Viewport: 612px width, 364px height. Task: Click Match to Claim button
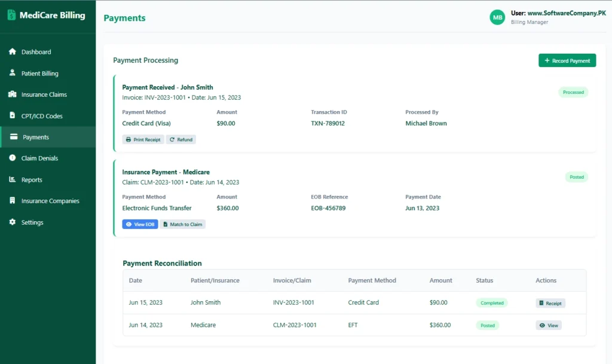coord(183,224)
